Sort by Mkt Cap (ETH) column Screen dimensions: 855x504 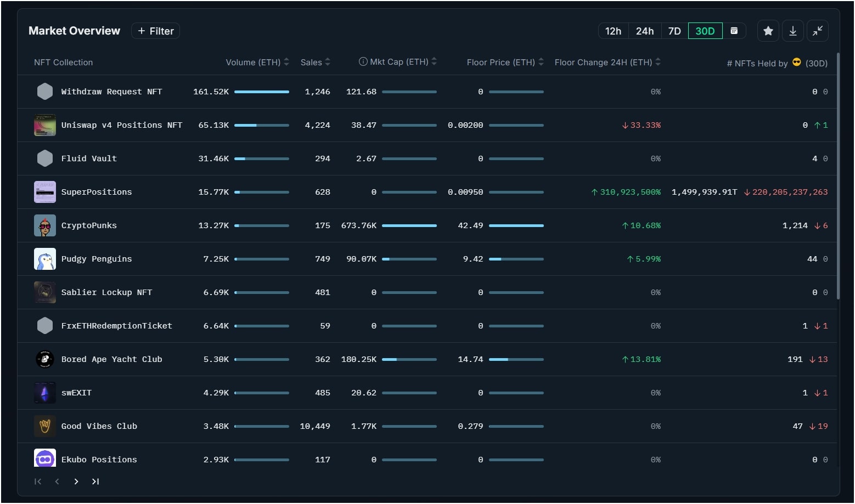pyautogui.click(x=403, y=61)
